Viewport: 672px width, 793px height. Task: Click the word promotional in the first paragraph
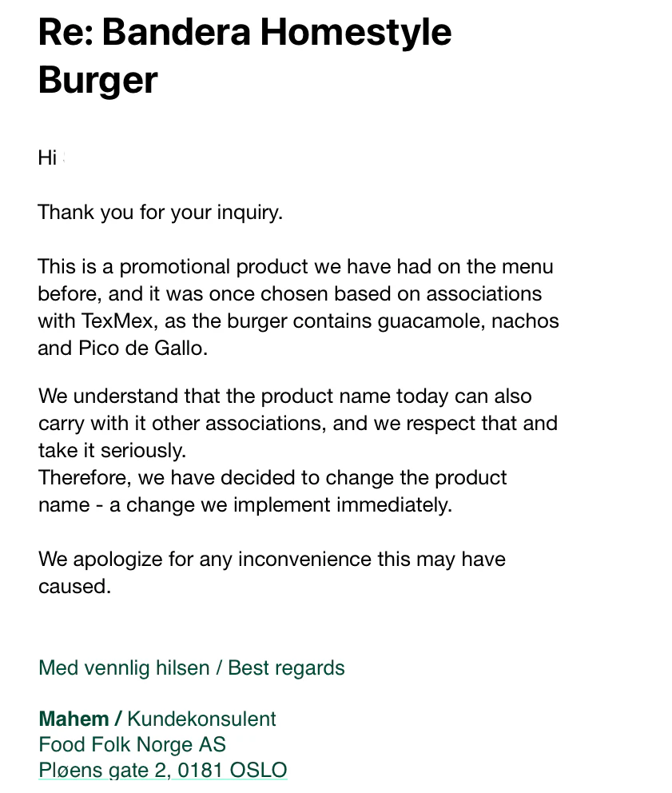[x=174, y=267]
